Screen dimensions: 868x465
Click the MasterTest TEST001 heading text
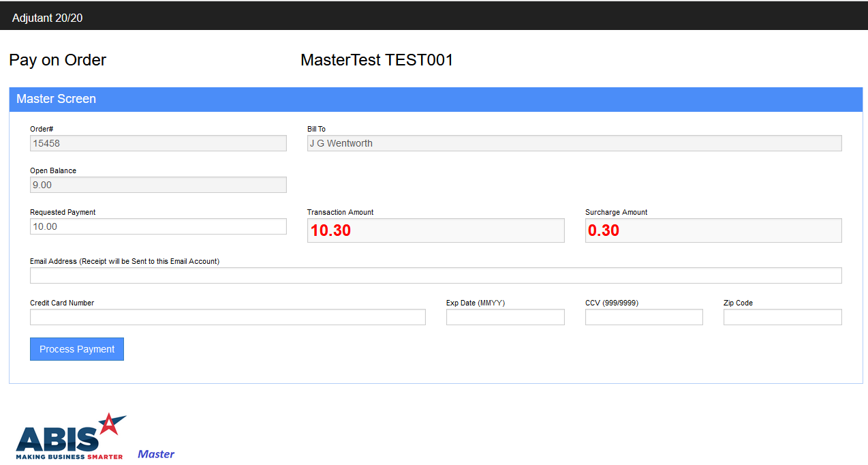[x=377, y=60]
